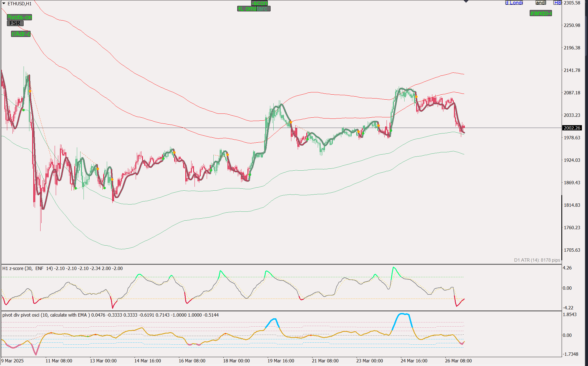The height and width of the screenshot is (366, 588).
Task: Click the D1 ATR (14) pips text
Action: coord(537,260)
